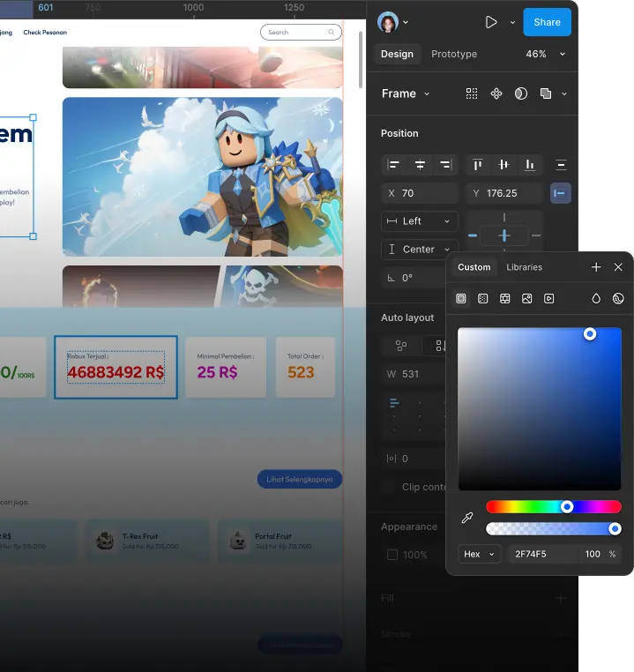Select the Robux Terjual stats card
The image size is (634, 672).
pos(116,367)
